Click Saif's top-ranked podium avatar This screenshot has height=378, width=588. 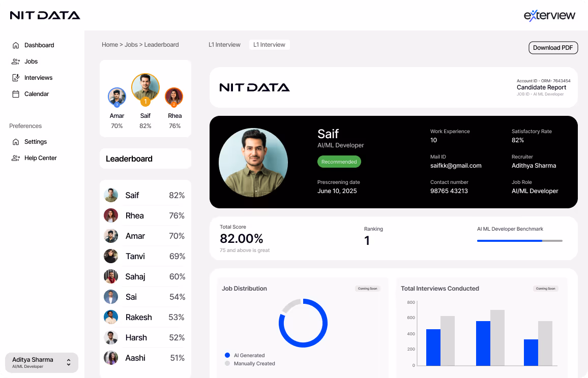pyautogui.click(x=145, y=88)
